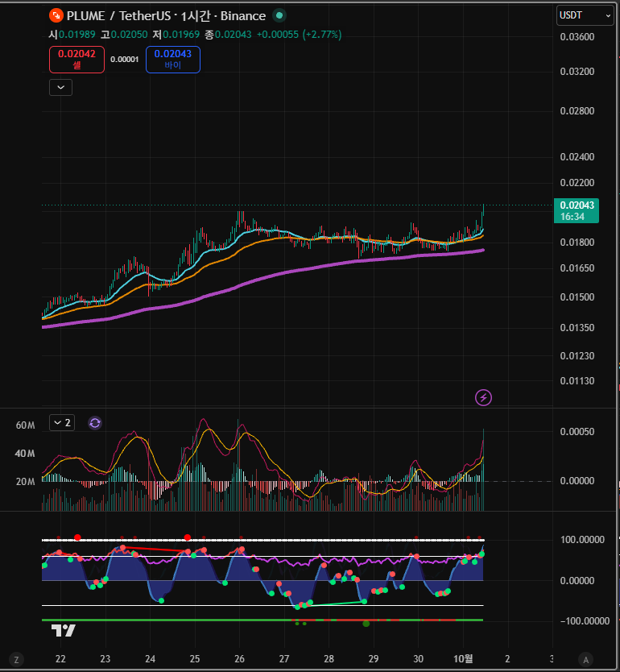Click the 0.00001 spread value
Image resolution: width=620 pixels, height=672 pixels.
125,59
